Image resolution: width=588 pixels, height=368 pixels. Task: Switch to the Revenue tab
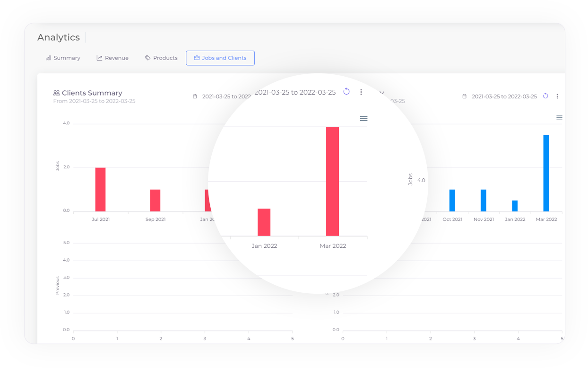[112, 57]
